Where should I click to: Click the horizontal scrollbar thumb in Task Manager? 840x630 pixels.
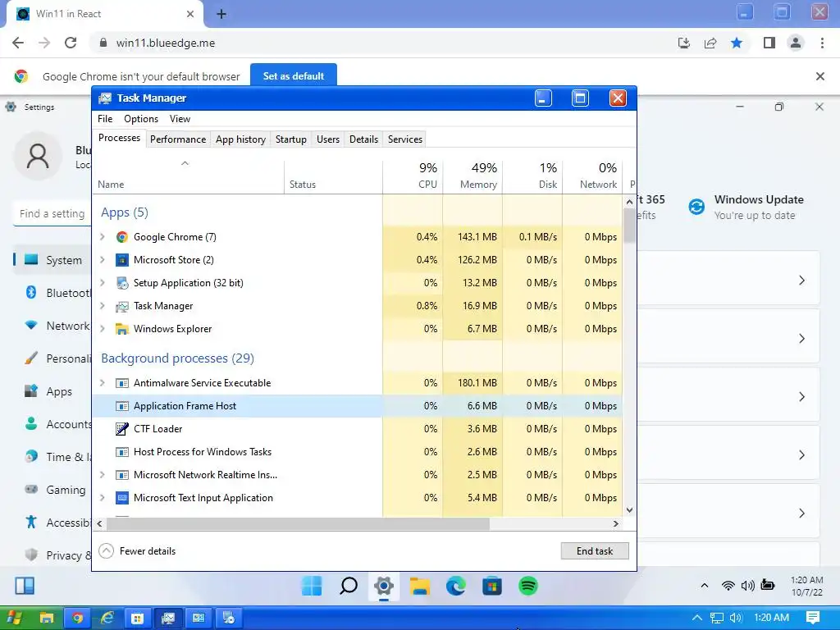click(299, 523)
